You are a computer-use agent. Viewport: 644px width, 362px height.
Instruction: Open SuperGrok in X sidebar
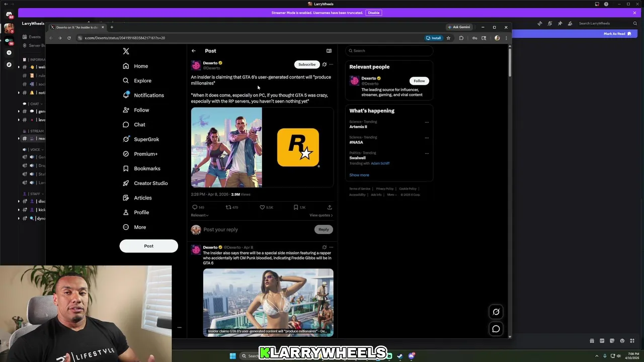pos(141,139)
